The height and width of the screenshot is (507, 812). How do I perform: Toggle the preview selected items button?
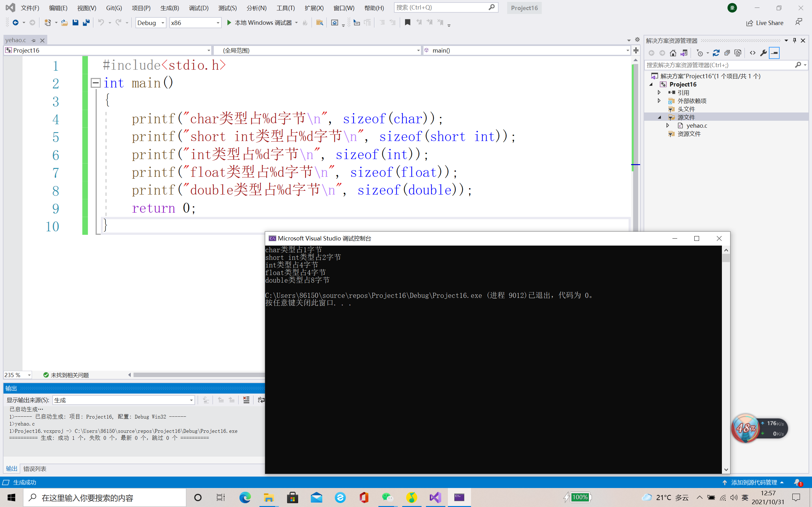click(x=774, y=53)
